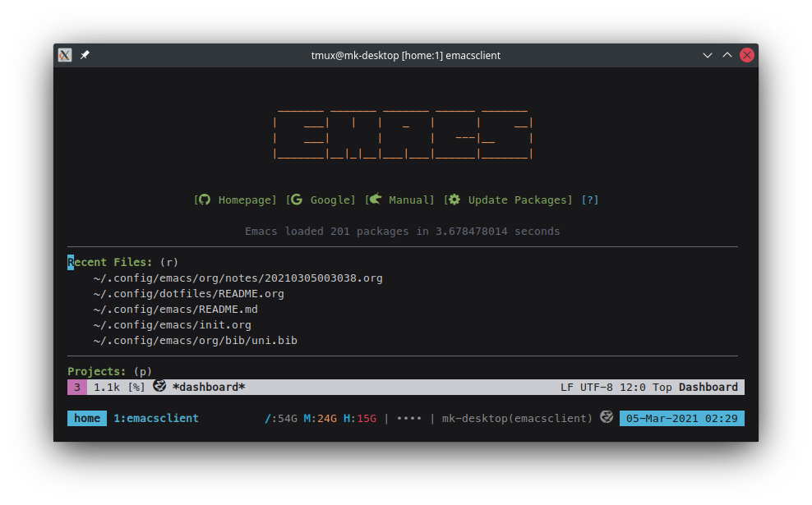812x505 pixels.
Task: Click the Manual icon on dashboard
Action: [x=375, y=200]
